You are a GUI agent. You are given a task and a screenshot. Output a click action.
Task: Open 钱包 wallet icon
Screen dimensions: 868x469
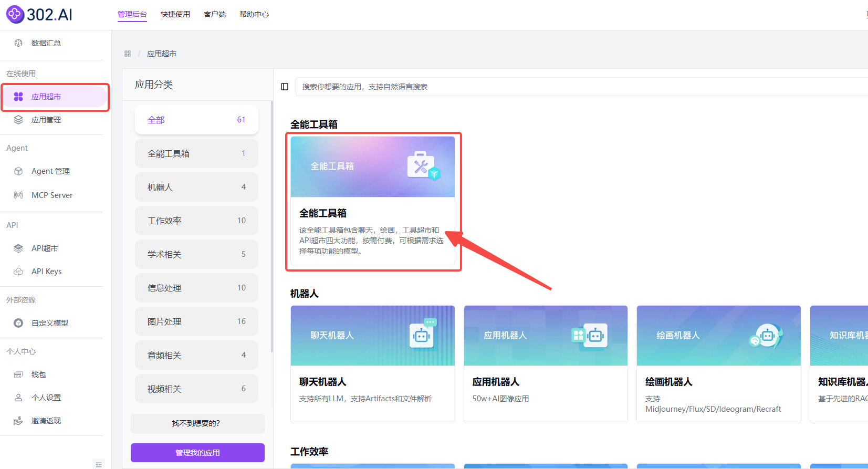(x=18, y=374)
